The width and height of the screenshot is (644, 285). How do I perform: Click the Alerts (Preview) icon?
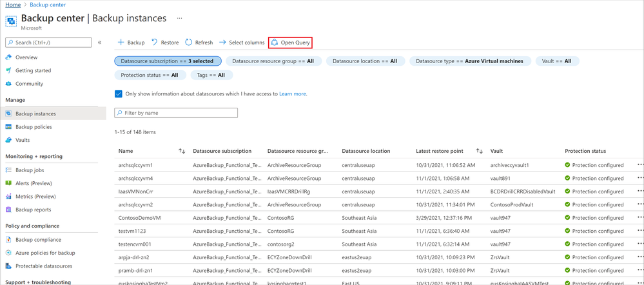pyautogui.click(x=8, y=183)
